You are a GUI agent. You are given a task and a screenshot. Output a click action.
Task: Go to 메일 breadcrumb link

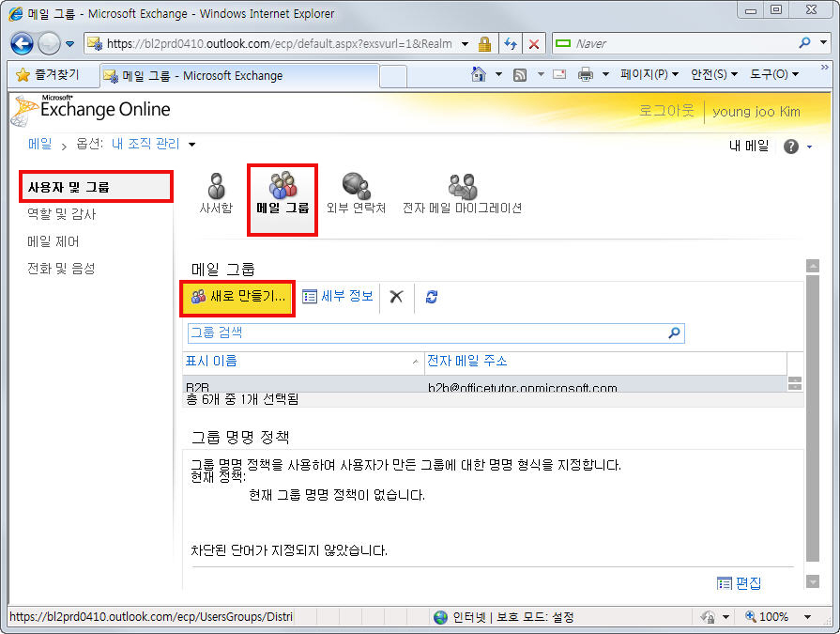point(40,144)
